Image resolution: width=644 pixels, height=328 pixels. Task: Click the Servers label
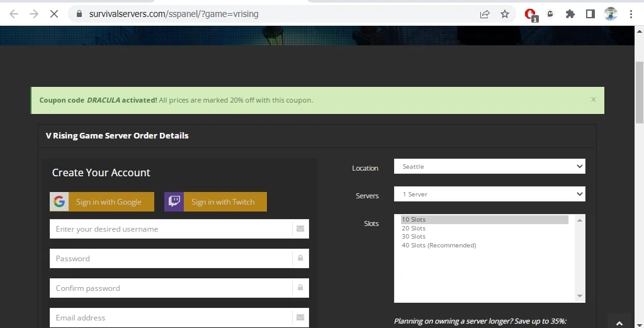pyautogui.click(x=367, y=196)
